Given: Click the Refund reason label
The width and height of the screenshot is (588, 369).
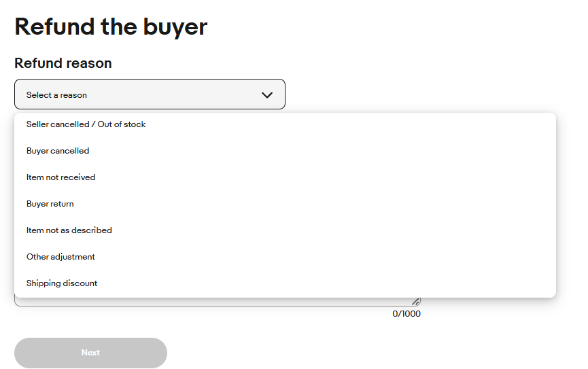Looking at the screenshot, I should pyautogui.click(x=63, y=63).
